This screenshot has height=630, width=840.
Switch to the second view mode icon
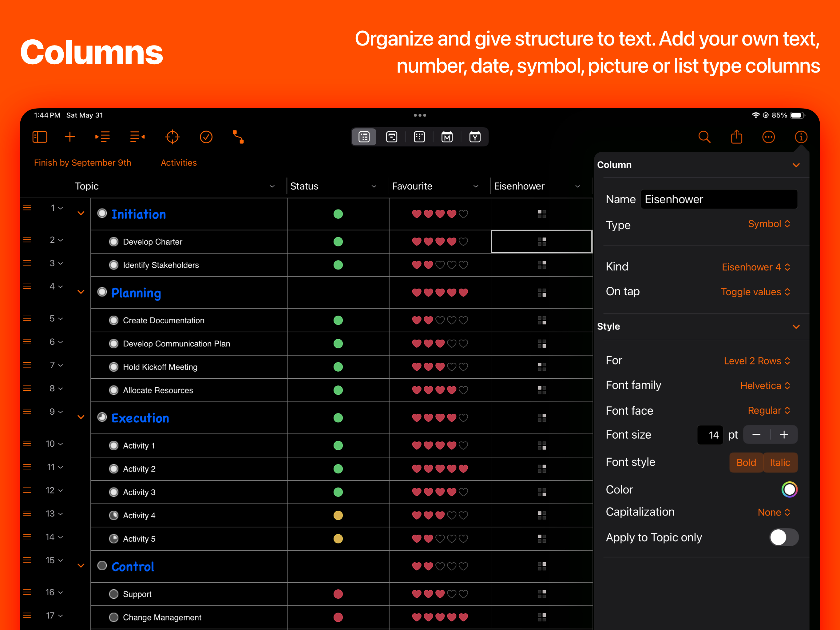point(391,137)
